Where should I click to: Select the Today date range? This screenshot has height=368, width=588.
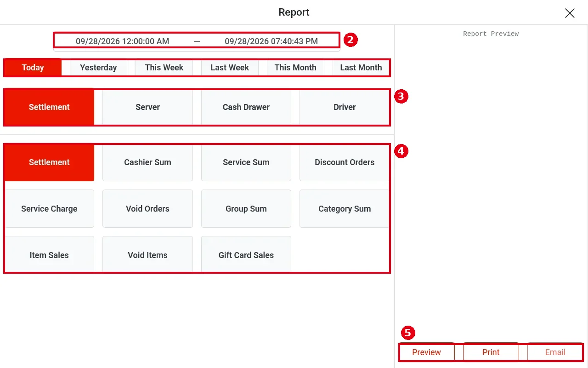pyautogui.click(x=33, y=68)
